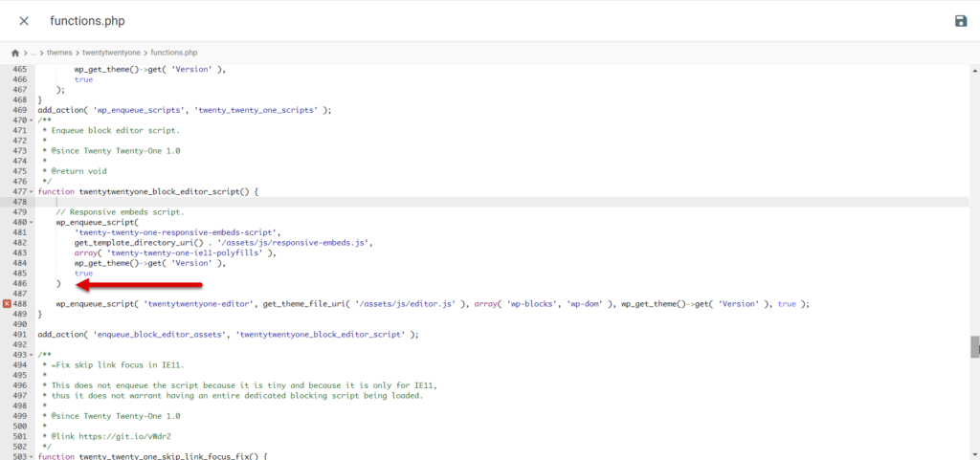Screen dimensions: 980x460
Task: Close the functions.php editor
Action: click(24, 21)
